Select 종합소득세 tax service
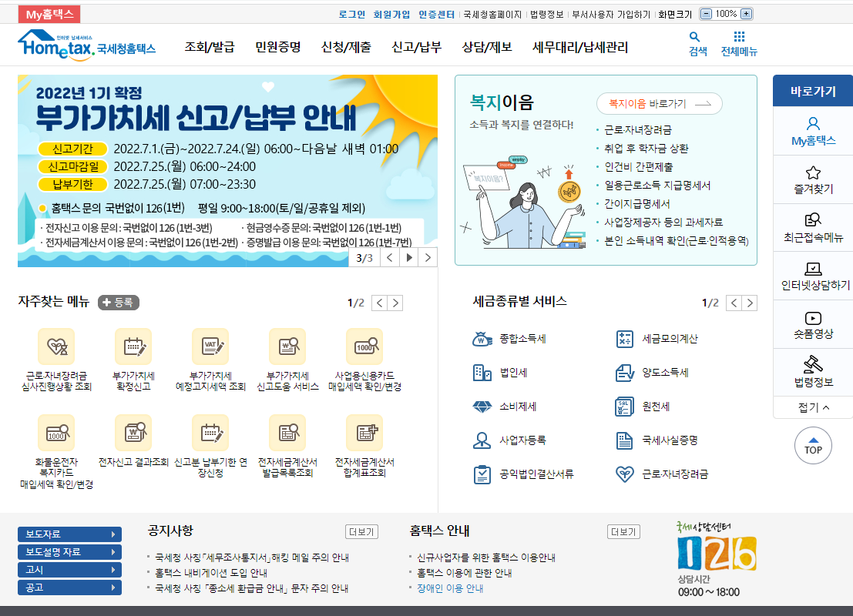This screenshot has height=616, width=853. 509,339
